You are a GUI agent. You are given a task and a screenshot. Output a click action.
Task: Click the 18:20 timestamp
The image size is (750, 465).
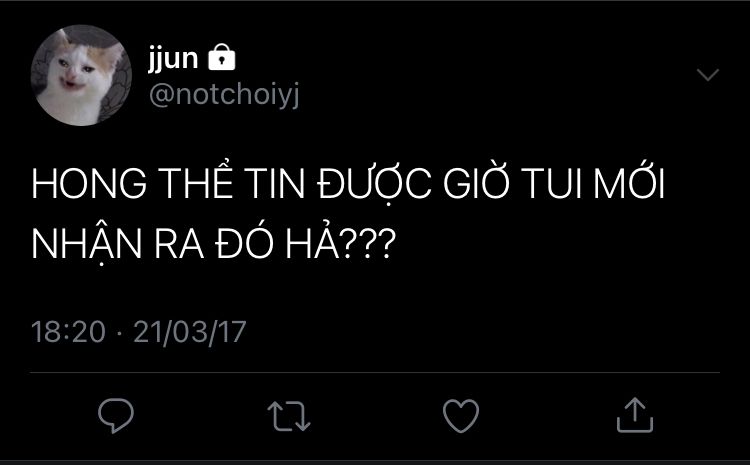pos(68,332)
